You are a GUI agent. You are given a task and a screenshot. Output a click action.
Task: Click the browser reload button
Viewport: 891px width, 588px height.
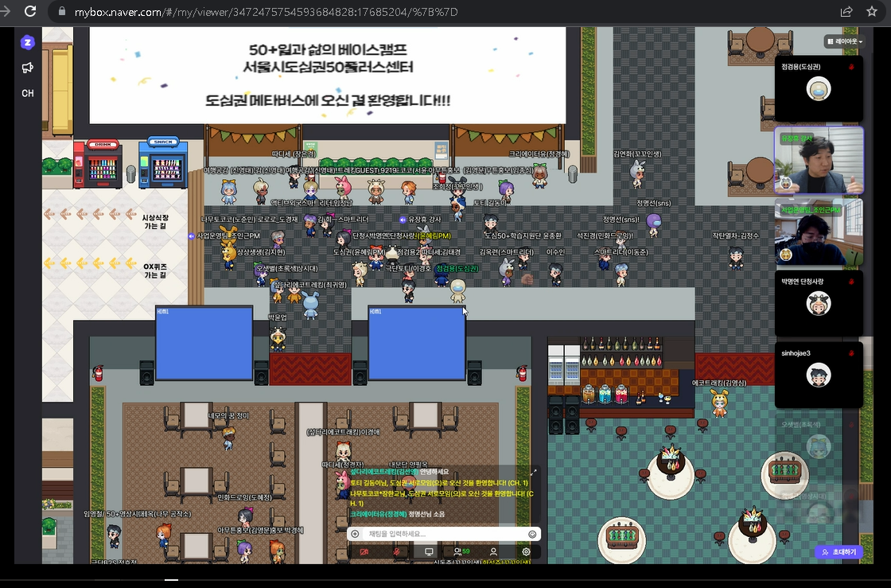click(30, 11)
